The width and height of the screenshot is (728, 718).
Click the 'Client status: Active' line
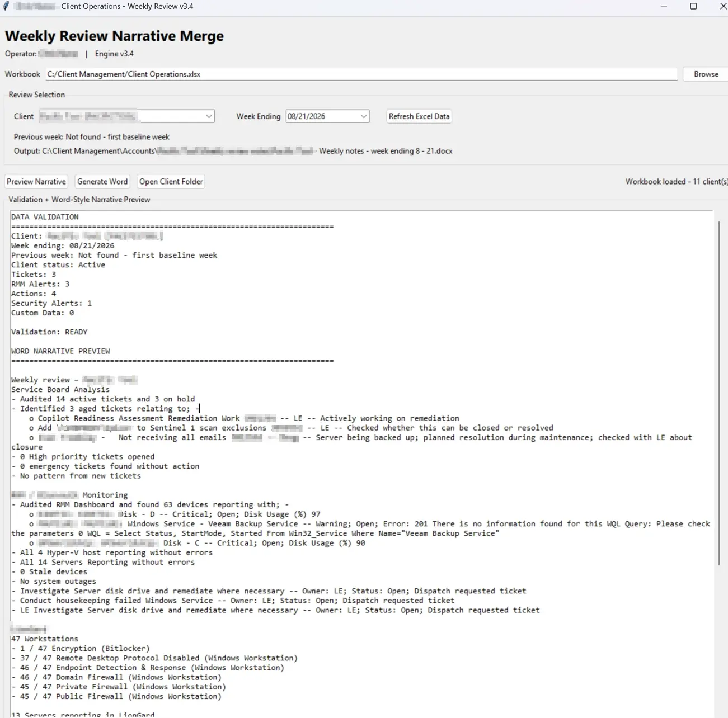pos(58,265)
